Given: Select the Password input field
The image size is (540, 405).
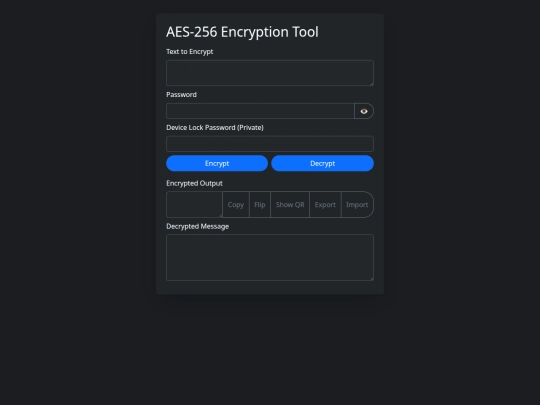Looking at the screenshot, I should pos(260,111).
